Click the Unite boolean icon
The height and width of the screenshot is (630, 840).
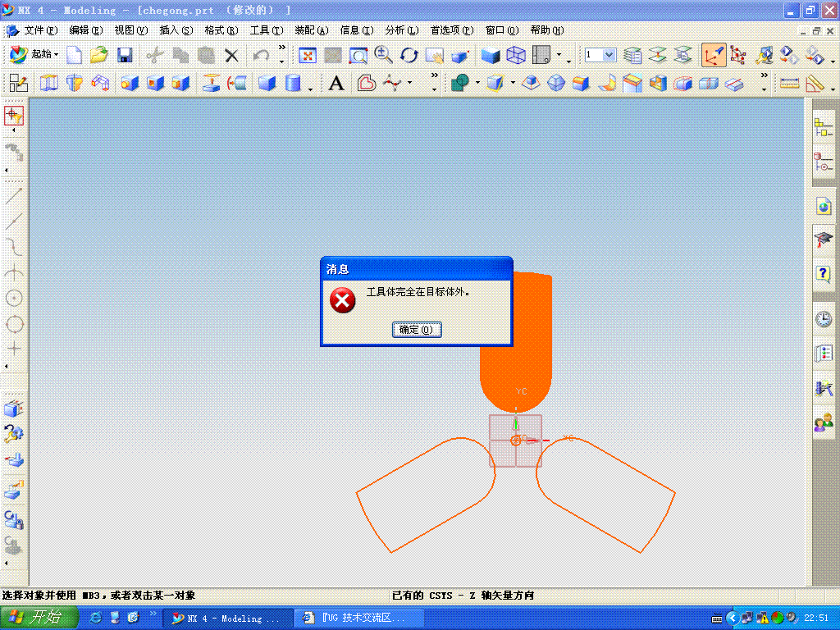(x=459, y=83)
